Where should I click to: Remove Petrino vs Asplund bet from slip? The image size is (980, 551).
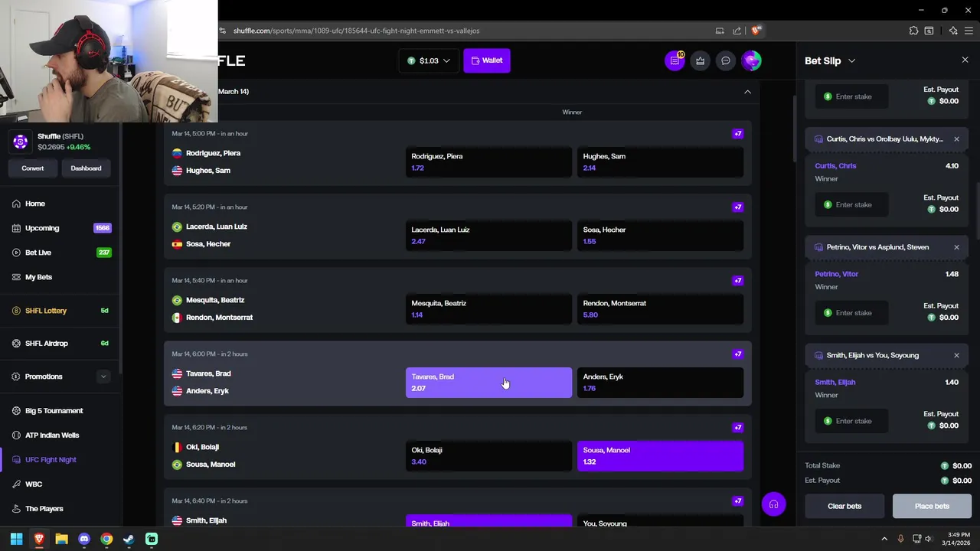click(x=956, y=247)
